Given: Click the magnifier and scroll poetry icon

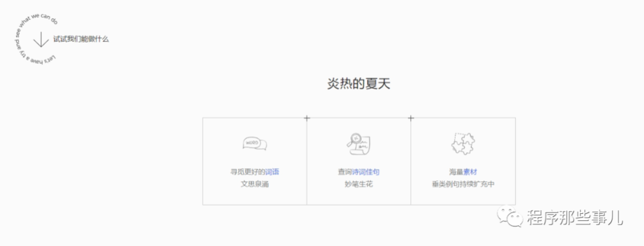Looking at the screenshot, I should 358,144.
